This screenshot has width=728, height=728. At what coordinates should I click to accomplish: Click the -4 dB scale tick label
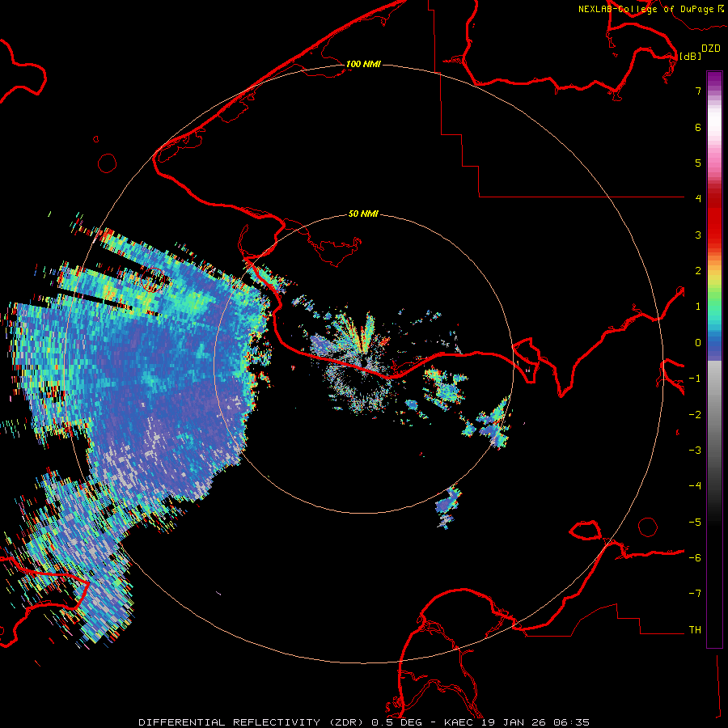click(695, 486)
